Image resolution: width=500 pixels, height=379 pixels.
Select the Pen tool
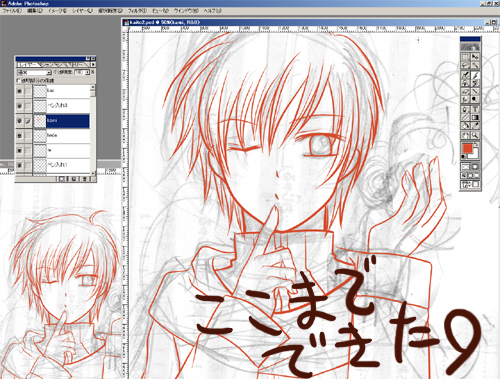click(465, 109)
